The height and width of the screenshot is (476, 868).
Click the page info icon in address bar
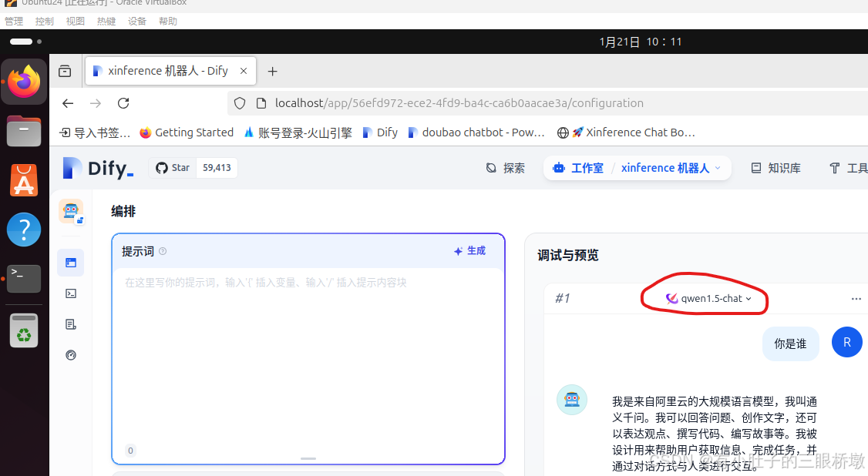click(x=261, y=103)
